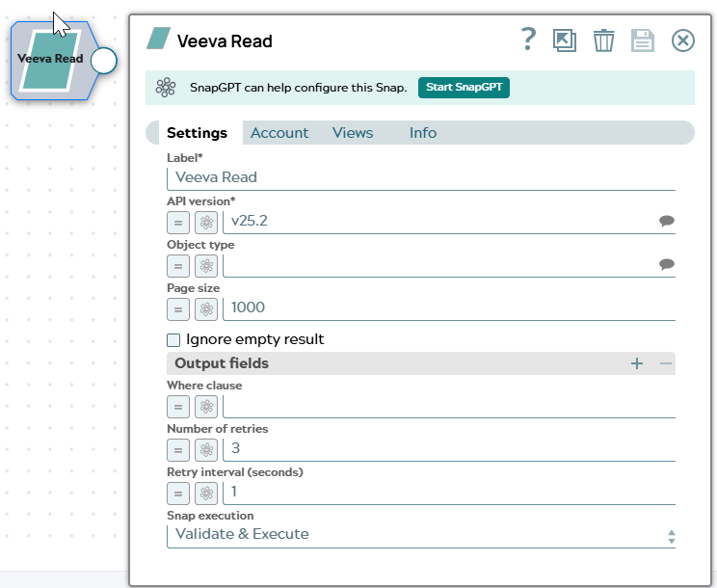Click the Veeva Read dialog title icon
Image resolution: width=717 pixels, height=588 pixels.
(158, 39)
